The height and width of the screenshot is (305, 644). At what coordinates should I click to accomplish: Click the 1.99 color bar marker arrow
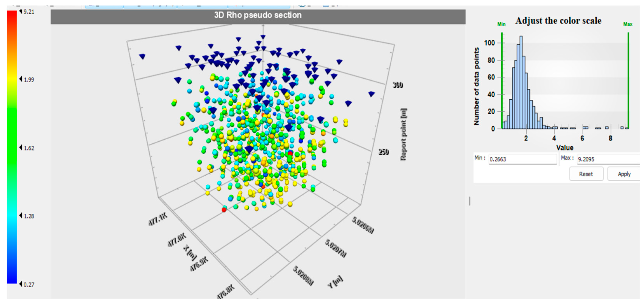tap(21, 79)
